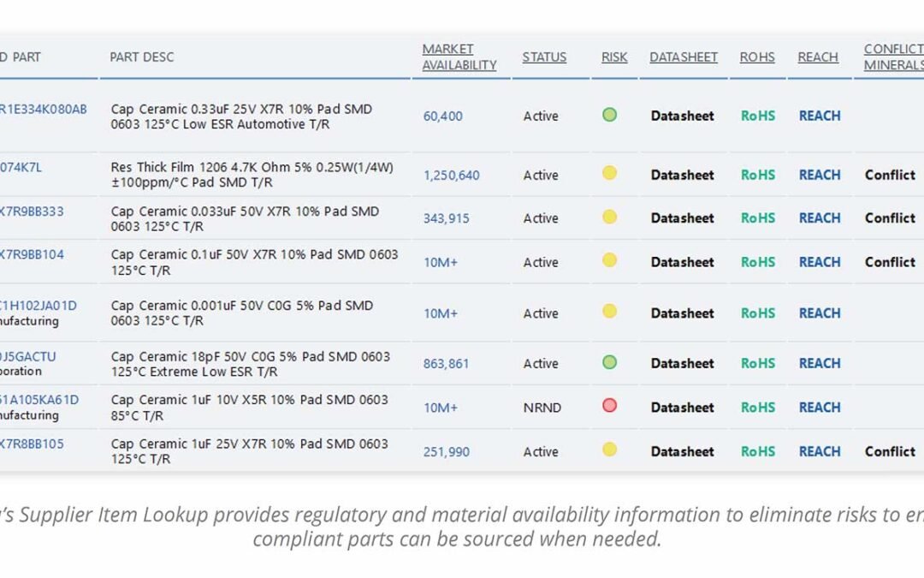Viewport: 924px width, 578px height.
Task: Open REACH link for 18pF capacitor row
Action: coord(820,363)
